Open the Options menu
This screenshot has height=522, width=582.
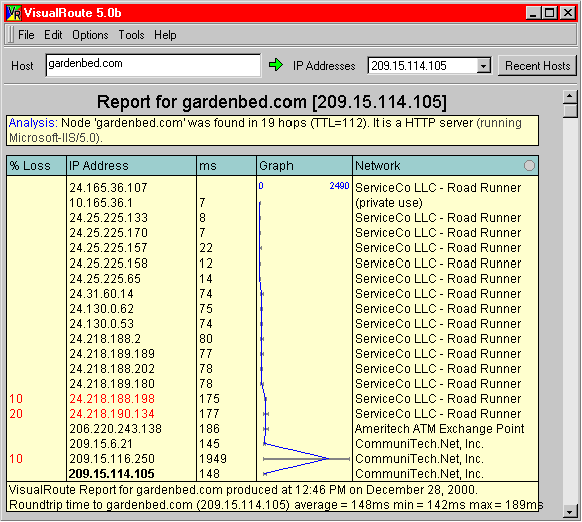click(x=90, y=35)
